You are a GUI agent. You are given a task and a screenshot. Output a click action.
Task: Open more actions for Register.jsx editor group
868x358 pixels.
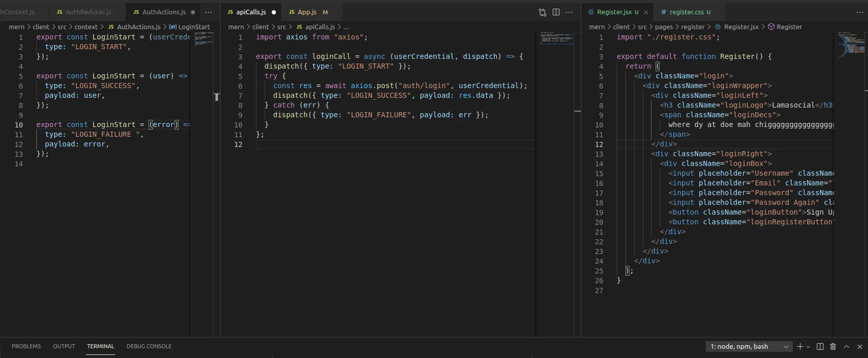859,12
